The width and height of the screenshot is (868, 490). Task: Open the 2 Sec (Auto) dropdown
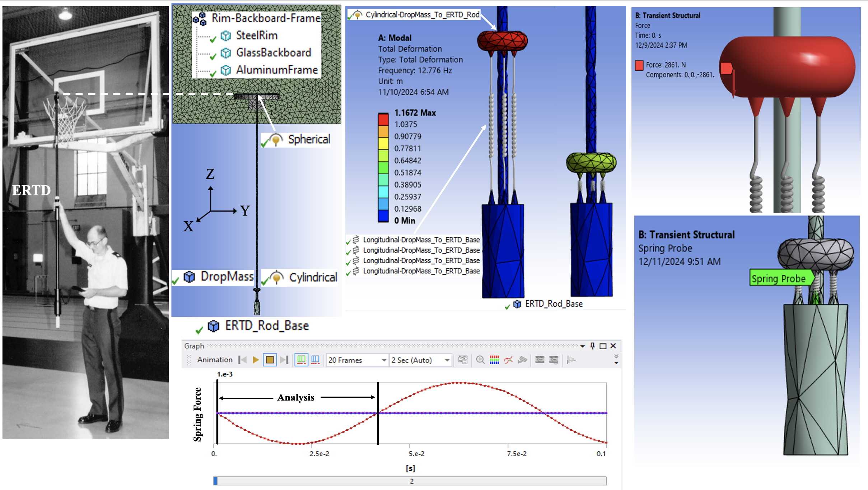[x=447, y=360]
